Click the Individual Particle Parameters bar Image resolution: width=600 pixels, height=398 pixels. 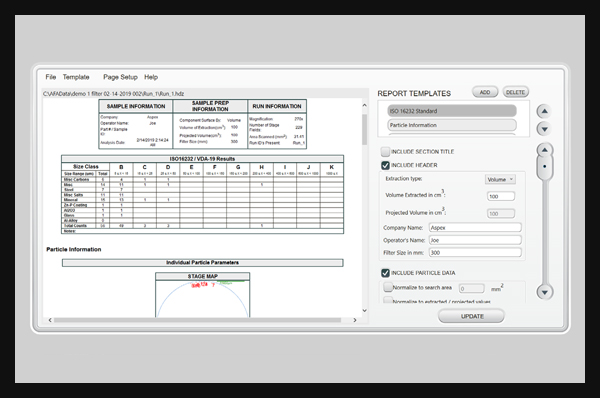point(202,263)
